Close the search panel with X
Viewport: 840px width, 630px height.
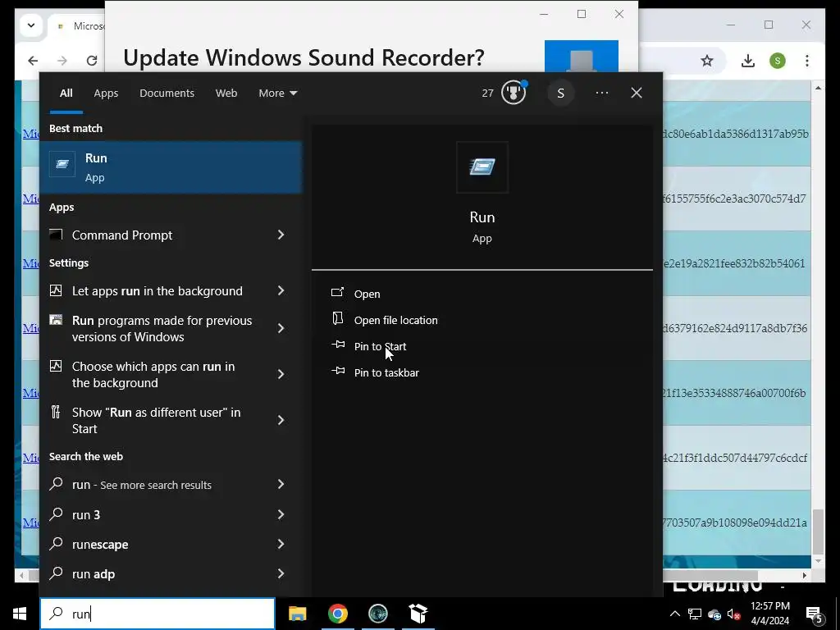tap(637, 93)
